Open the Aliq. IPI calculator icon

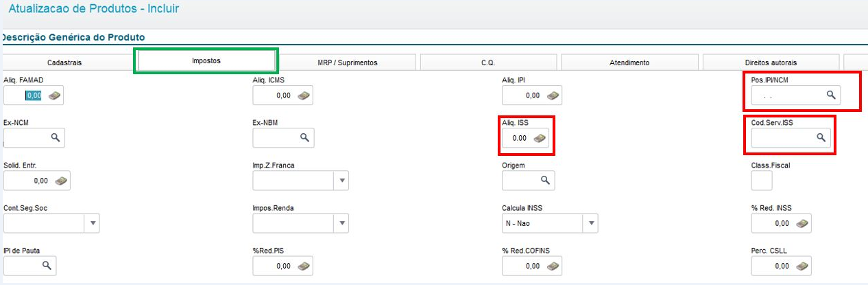[x=553, y=96]
